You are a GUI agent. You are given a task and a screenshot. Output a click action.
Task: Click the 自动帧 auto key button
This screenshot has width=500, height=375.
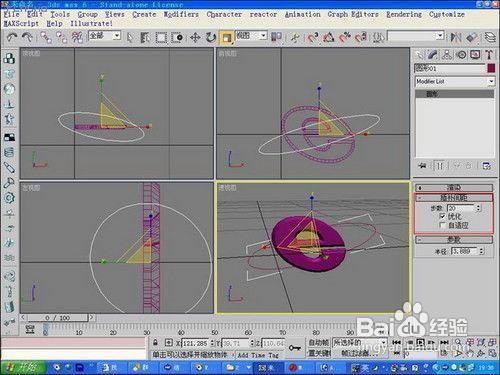[319, 342]
